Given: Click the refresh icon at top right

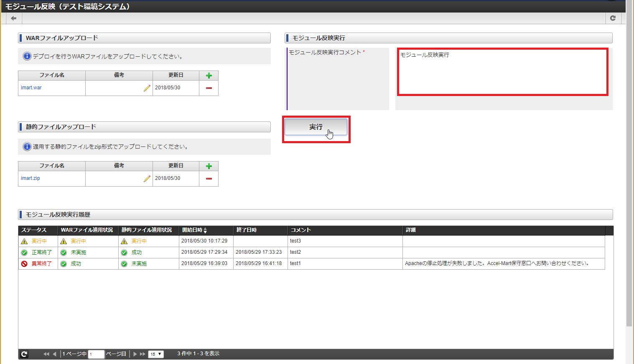Looking at the screenshot, I should click(613, 18).
